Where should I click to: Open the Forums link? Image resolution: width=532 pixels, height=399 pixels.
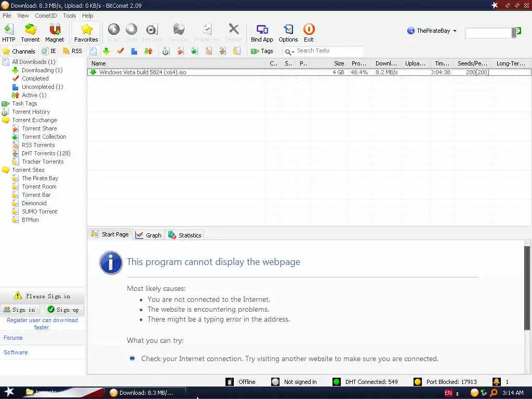(x=13, y=338)
